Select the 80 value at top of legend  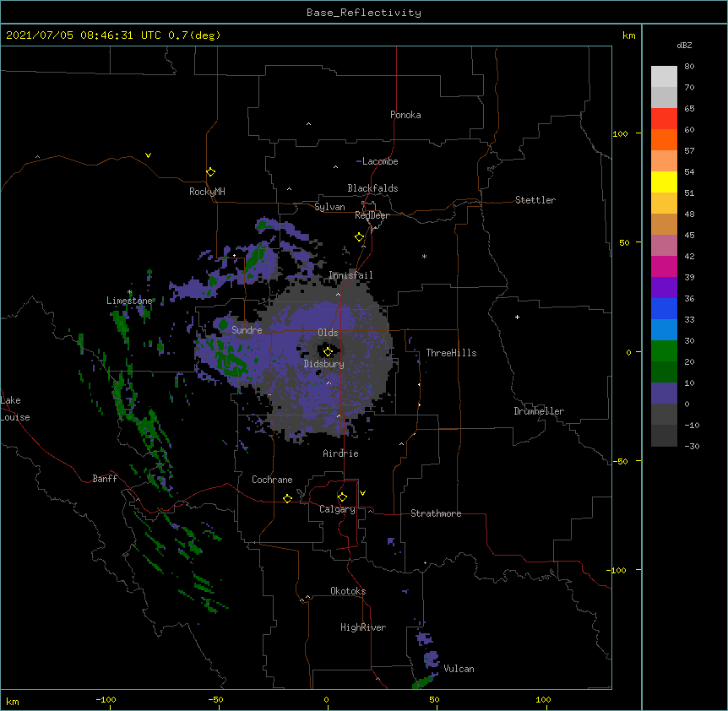[689, 67]
